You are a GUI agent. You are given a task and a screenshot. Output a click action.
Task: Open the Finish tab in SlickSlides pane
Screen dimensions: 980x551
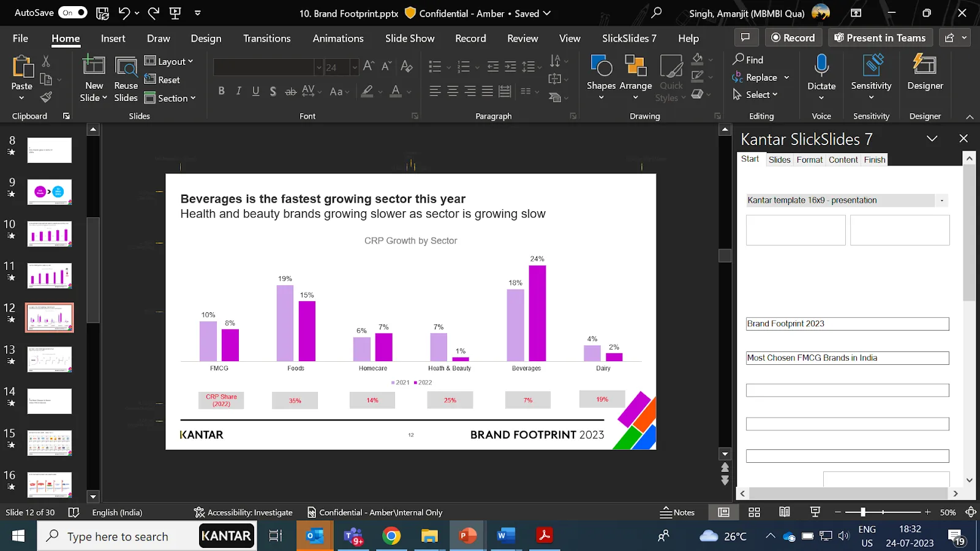tap(875, 160)
